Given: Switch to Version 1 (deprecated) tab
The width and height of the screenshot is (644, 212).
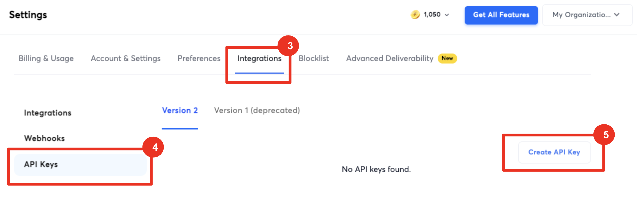Looking at the screenshot, I should point(257,110).
